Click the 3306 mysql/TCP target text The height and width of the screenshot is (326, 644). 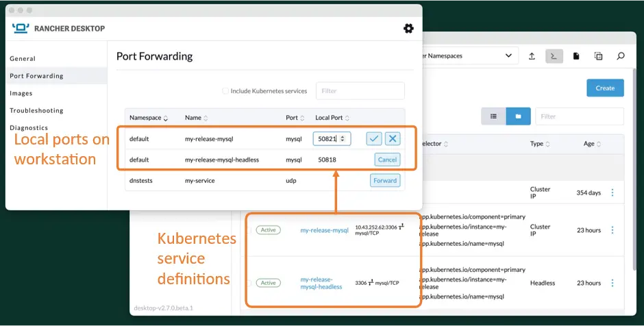point(377,283)
